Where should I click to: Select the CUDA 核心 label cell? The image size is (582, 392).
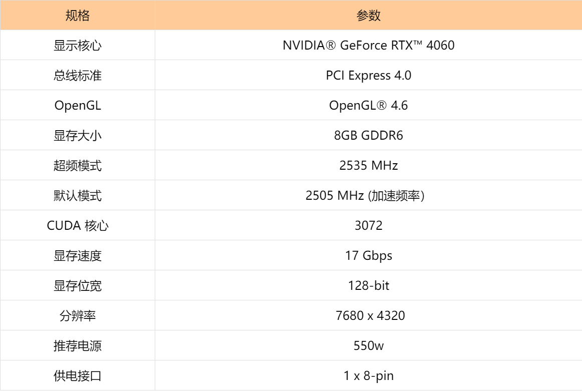pos(78,226)
